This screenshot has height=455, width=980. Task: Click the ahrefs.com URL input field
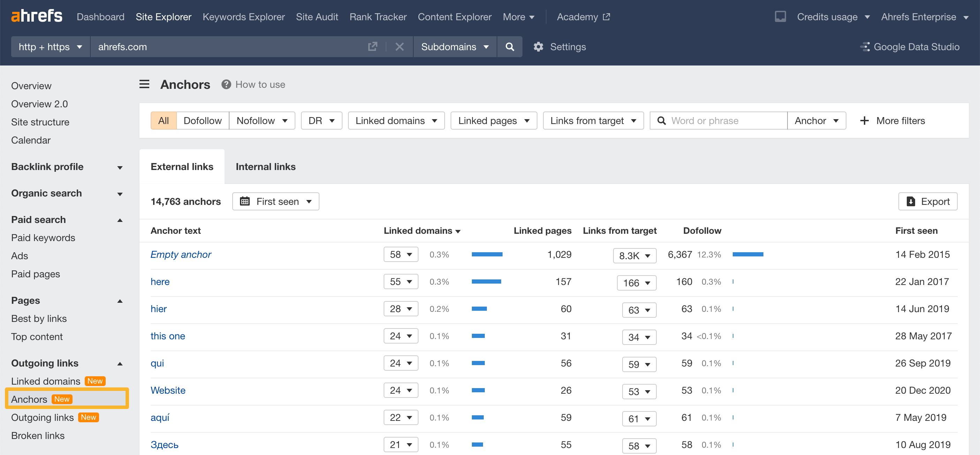[x=228, y=47]
